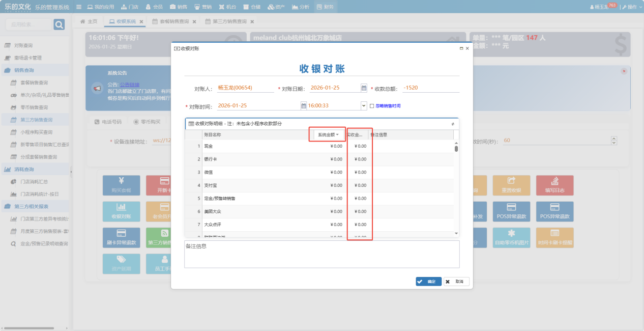Expand the 16:00:33 time dropdown arrow
This screenshot has height=331, width=644.
(363, 106)
